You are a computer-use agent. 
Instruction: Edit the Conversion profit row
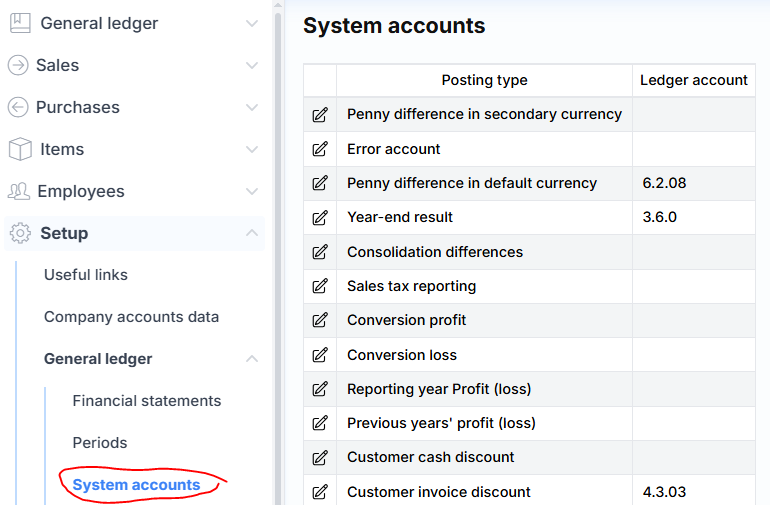pos(320,321)
